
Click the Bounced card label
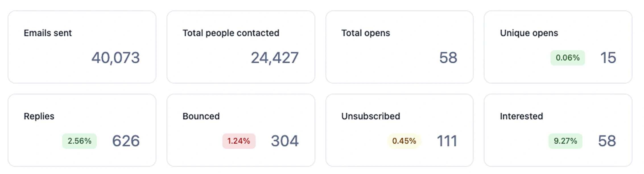pyautogui.click(x=201, y=116)
